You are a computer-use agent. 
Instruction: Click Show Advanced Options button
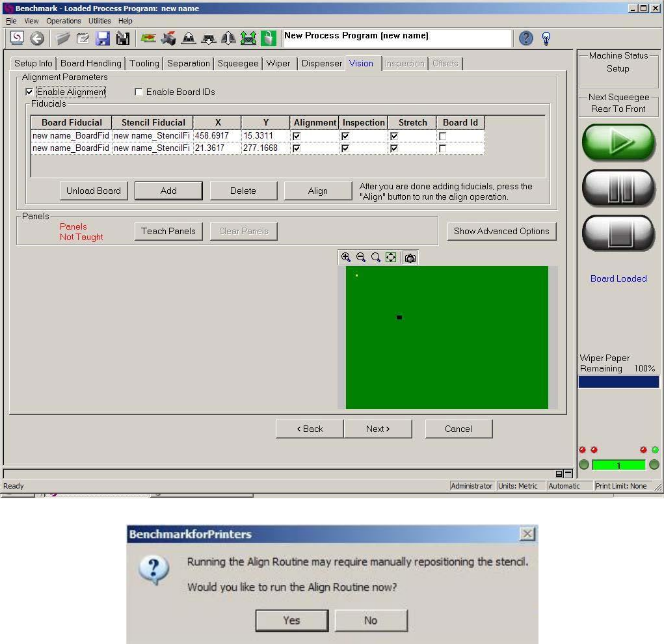[x=501, y=232]
